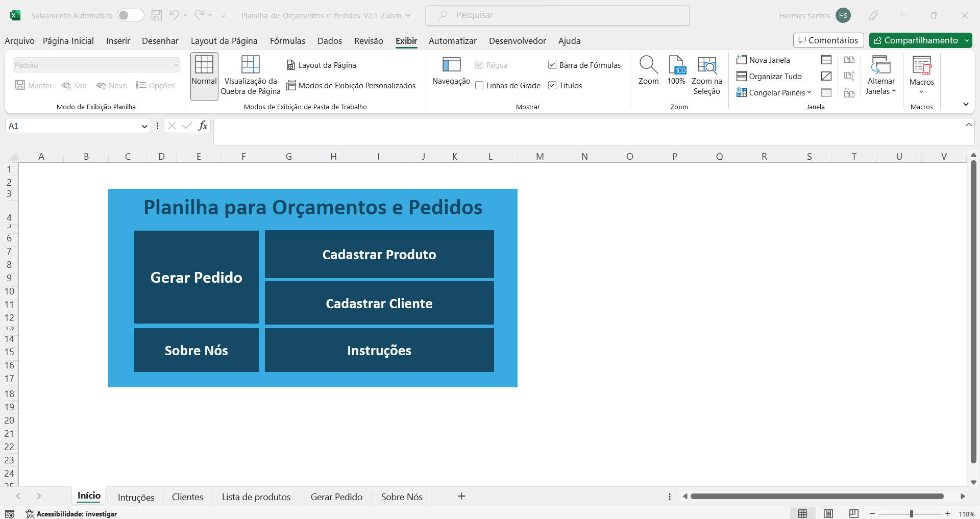Click status bar Normal view icon
The image size is (980, 519).
pyautogui.click(x=803, y=513)
